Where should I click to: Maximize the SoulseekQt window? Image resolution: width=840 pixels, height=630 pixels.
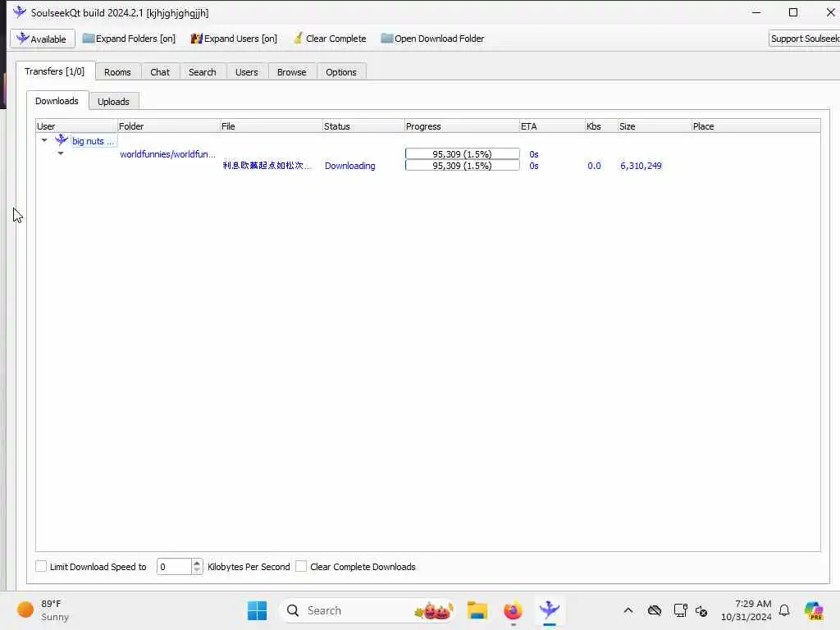pyautogui.click(x=793, y=11)
